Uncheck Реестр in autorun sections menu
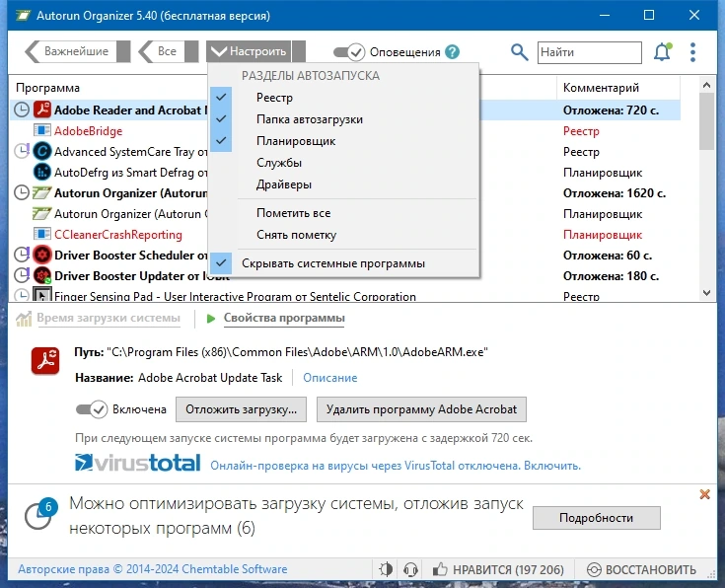This screenshot has height=588, width=725. [x=344, y=98]
